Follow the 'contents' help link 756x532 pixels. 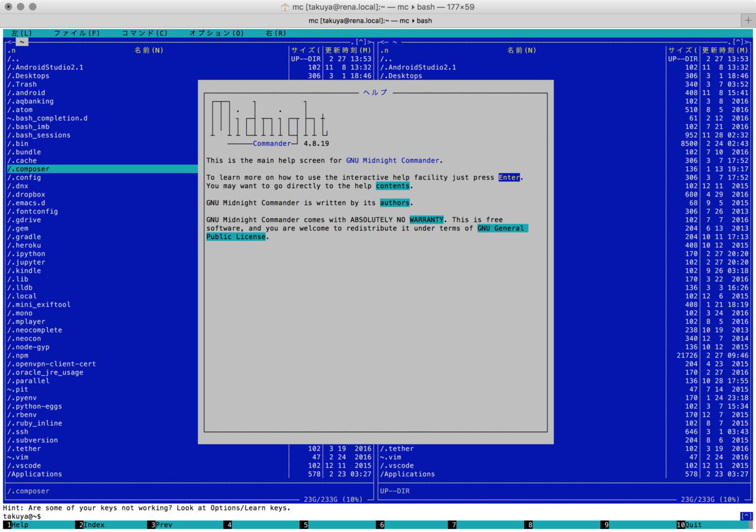[x=392, y=186]
